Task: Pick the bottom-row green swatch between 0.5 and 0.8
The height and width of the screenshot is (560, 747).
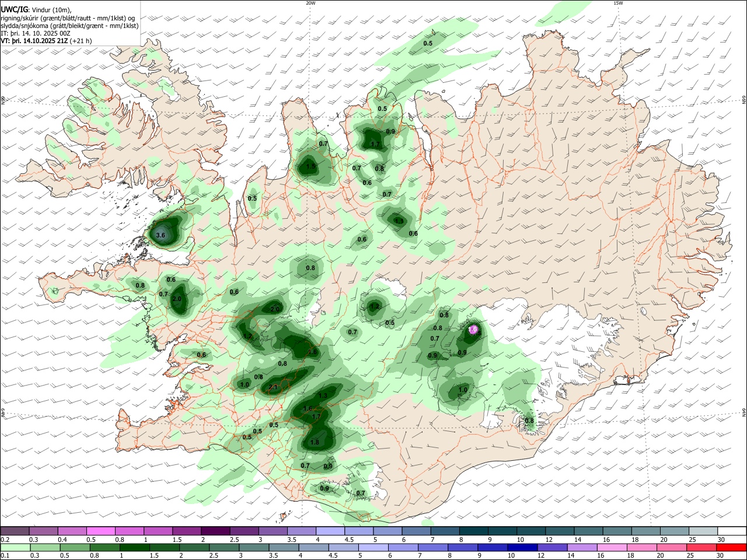Action: [74, 548]
